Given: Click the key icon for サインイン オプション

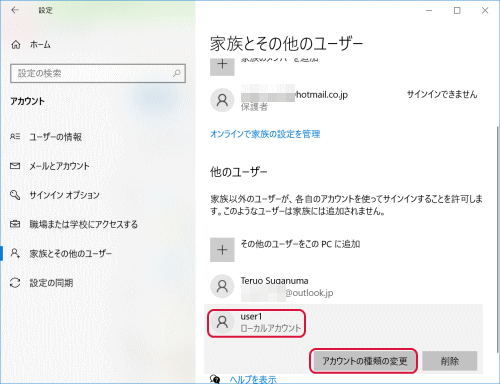Looking at the screenshot, I should 15,195.
